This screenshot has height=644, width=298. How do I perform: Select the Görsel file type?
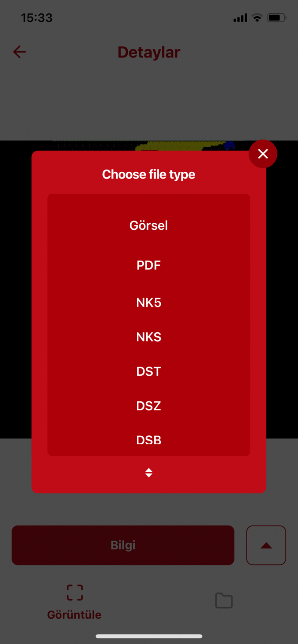pos(149,225)
